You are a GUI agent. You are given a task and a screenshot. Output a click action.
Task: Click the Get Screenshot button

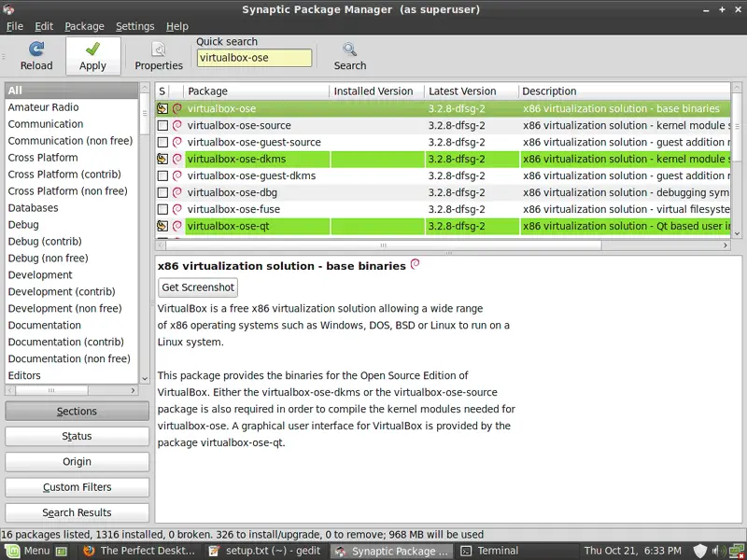coord(198,287)
